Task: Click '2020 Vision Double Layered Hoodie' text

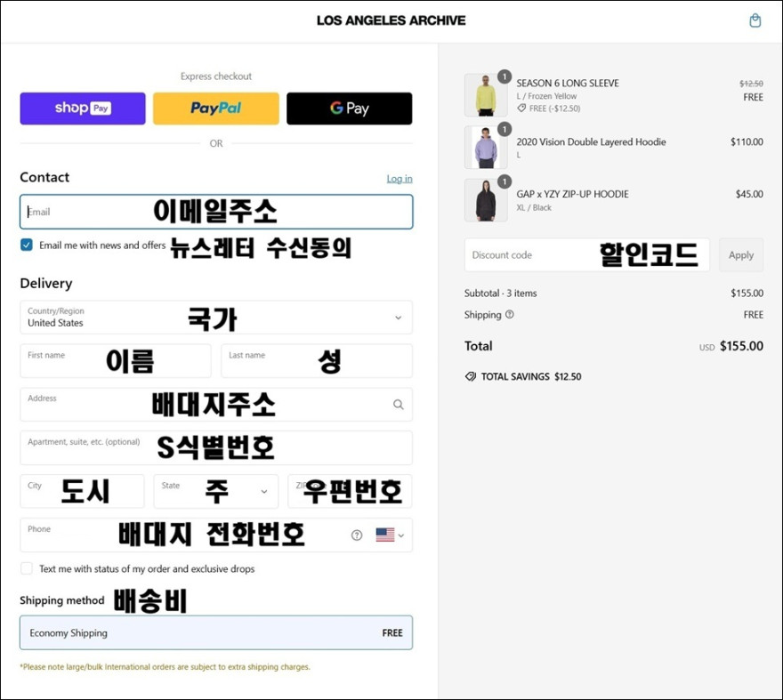Action: pyautogui.click(x=591, y=141)
